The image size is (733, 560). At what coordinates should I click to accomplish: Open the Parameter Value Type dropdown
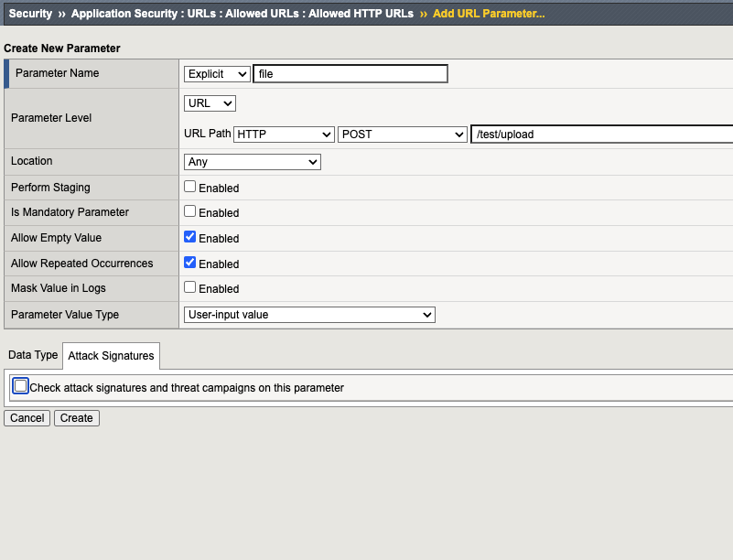click(x=308, y=314)
